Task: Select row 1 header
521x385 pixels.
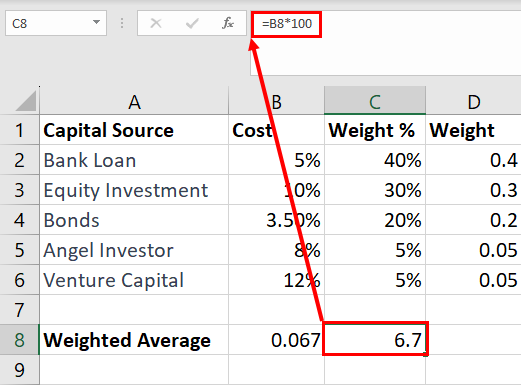Action: pyautogui.click(x=19, y=130)
